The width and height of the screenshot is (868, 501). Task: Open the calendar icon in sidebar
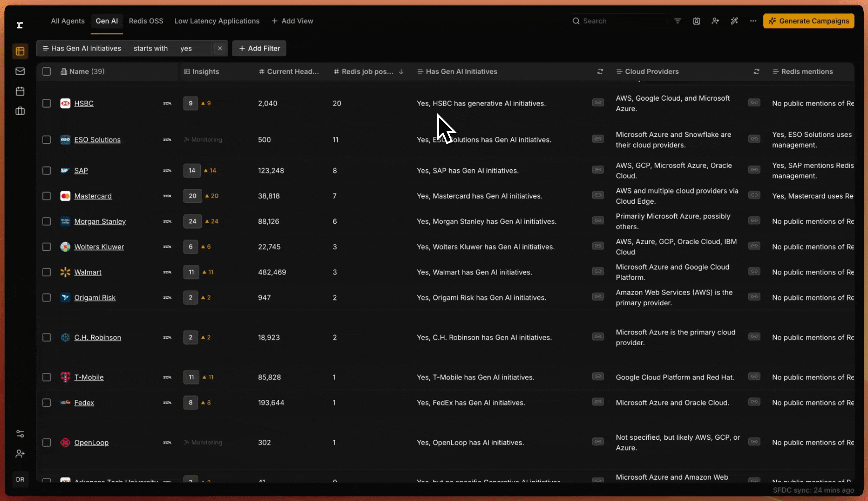tap(20, 91)
